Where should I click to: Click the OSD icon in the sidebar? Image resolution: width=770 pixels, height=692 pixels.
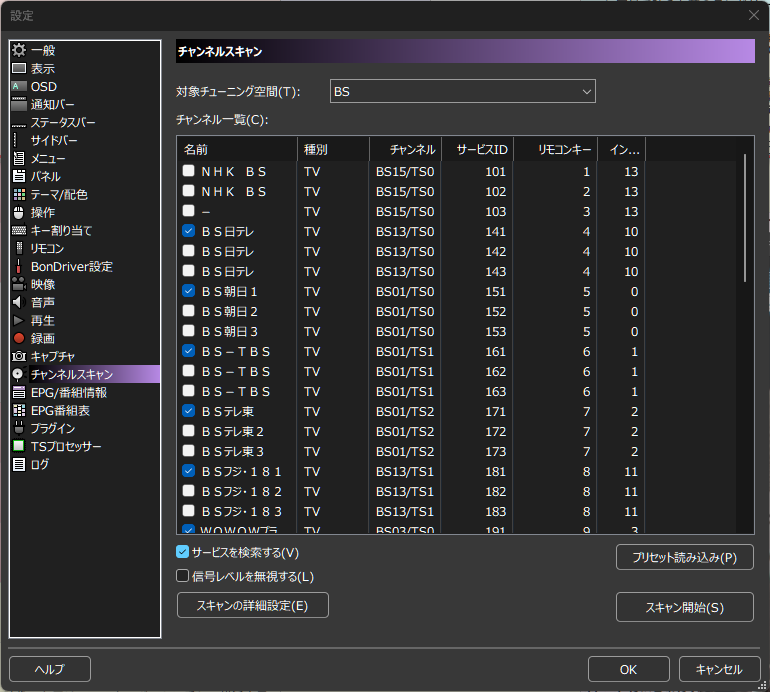coord(19,86)
